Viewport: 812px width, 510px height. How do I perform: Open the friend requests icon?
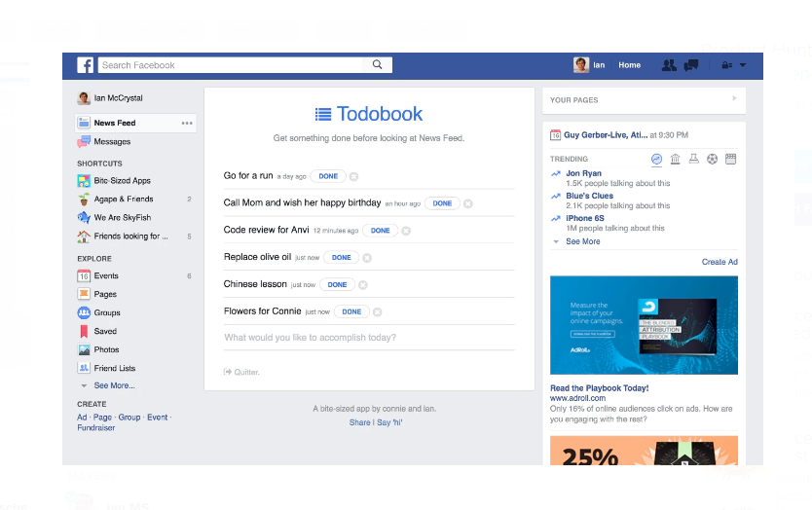[x=669, y=65]
